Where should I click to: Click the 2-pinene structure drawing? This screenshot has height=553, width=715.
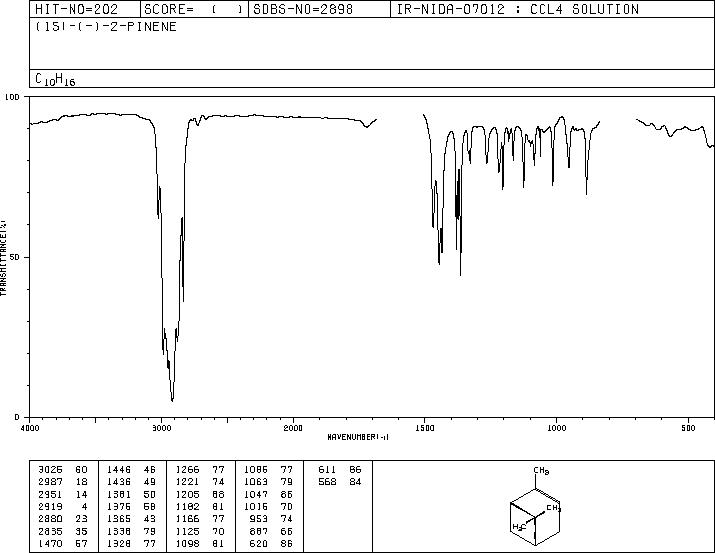pos(535,507)
